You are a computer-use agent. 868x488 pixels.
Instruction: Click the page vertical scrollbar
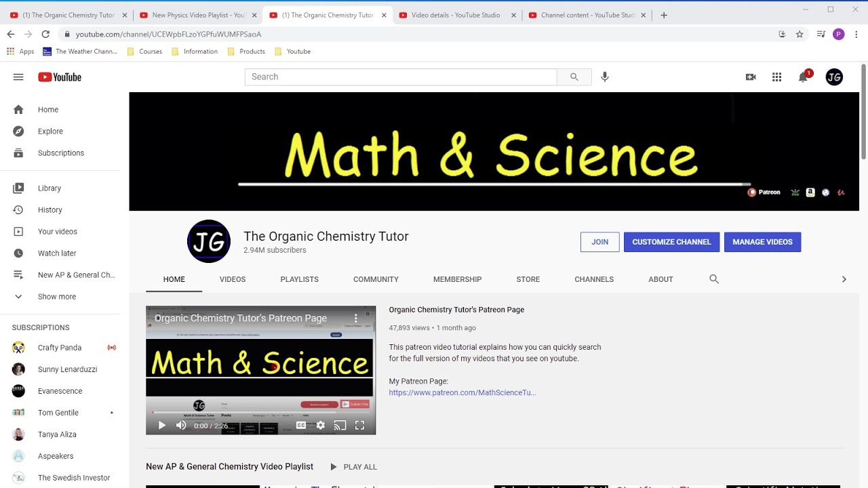[x=863, y=112]
